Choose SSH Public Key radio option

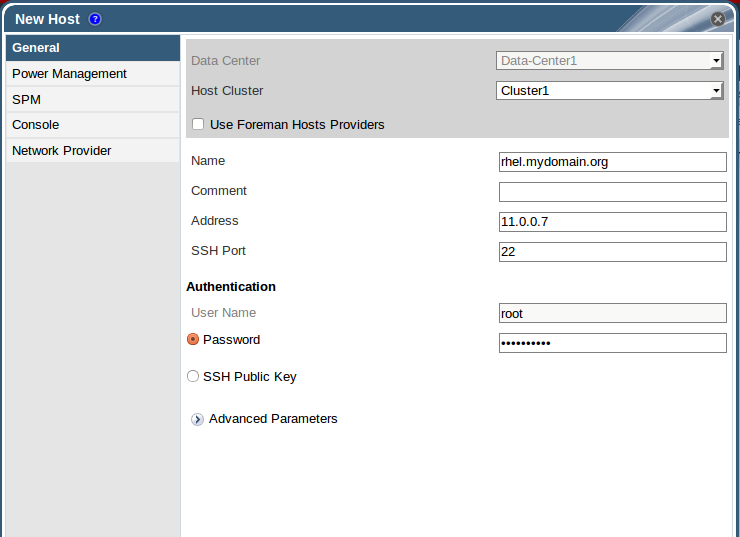click(x=194, y=377)
